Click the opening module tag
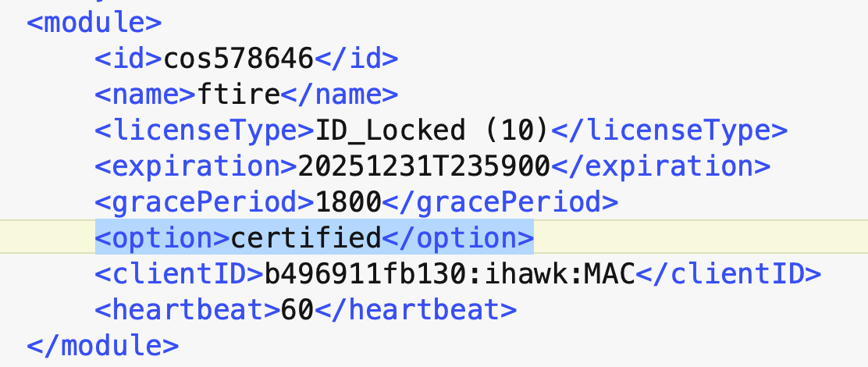Viewport: 868px width, 367px height. 94,23
